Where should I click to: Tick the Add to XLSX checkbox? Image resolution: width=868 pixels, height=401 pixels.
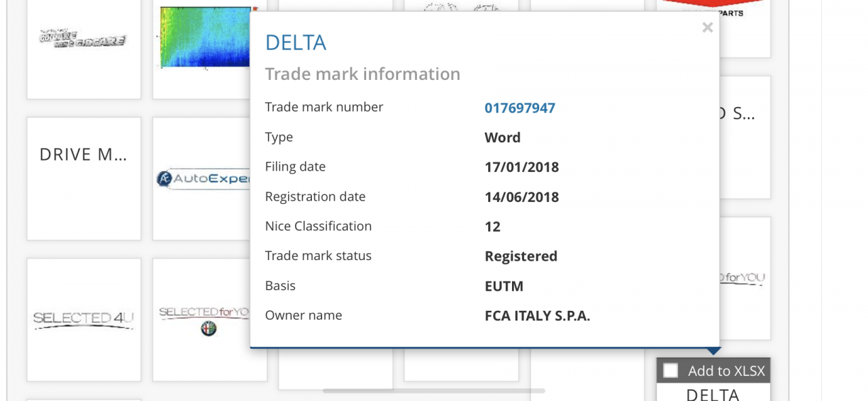coord(671,371)
